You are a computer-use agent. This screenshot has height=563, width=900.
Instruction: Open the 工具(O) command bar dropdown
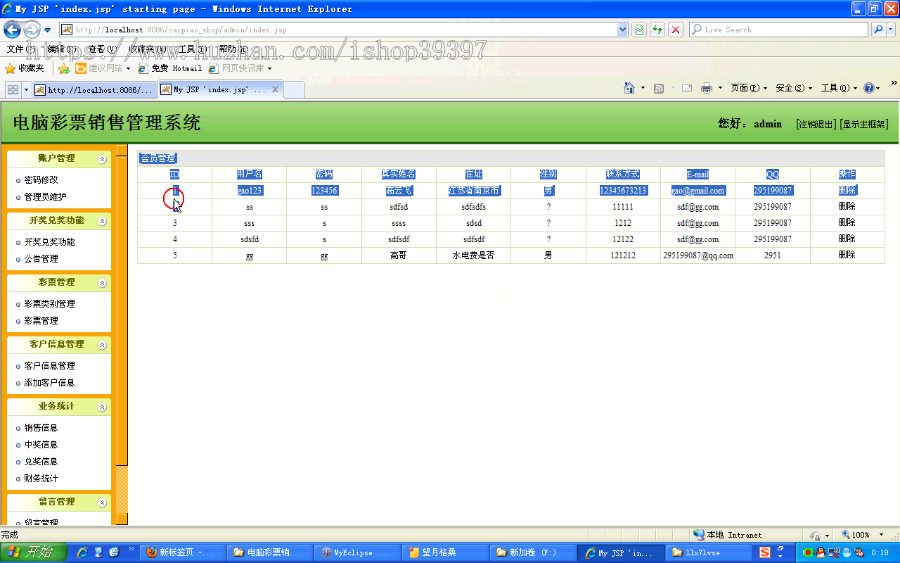click(839, 88)
